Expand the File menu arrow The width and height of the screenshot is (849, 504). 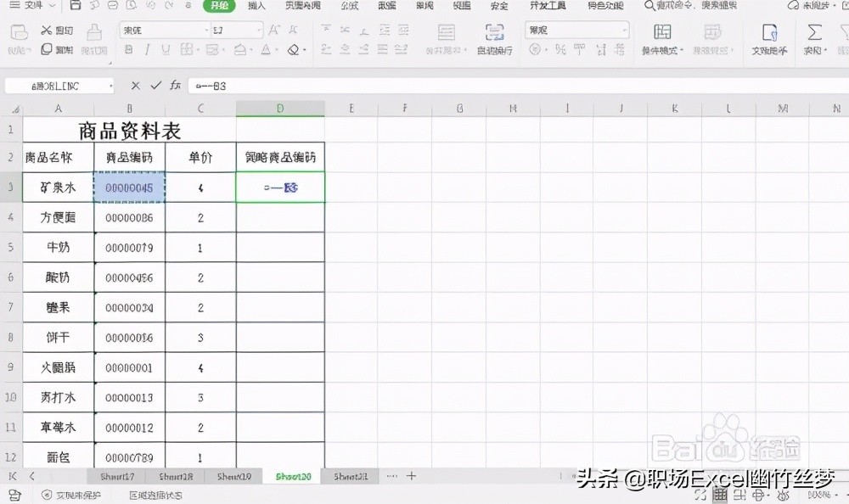pyautogui.click(x=52, y=5)
